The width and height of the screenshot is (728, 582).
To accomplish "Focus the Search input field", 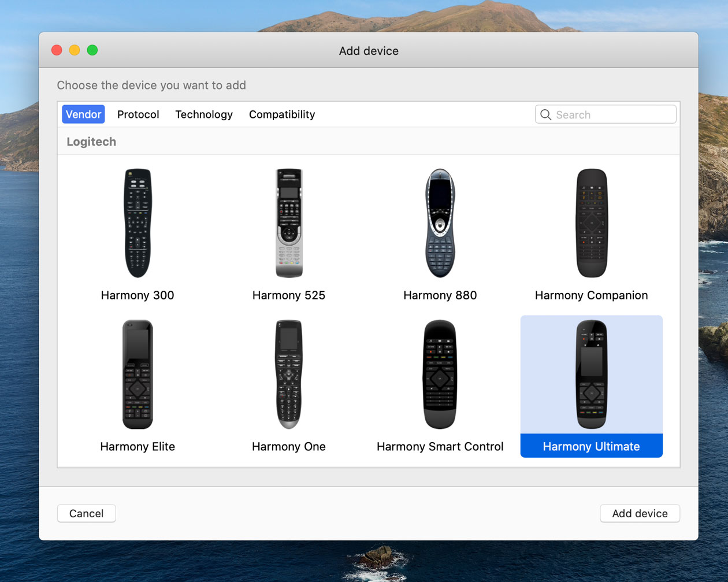I will coord(606,114).
